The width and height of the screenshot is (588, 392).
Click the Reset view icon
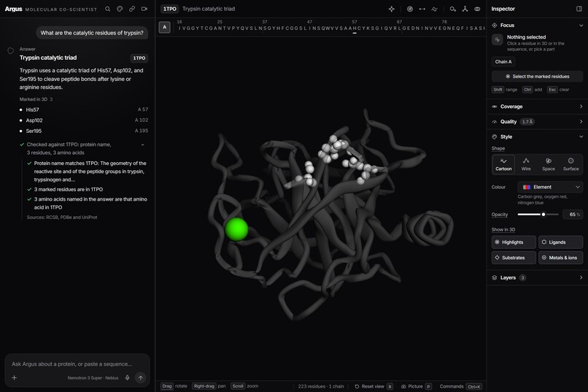[357, 386]
